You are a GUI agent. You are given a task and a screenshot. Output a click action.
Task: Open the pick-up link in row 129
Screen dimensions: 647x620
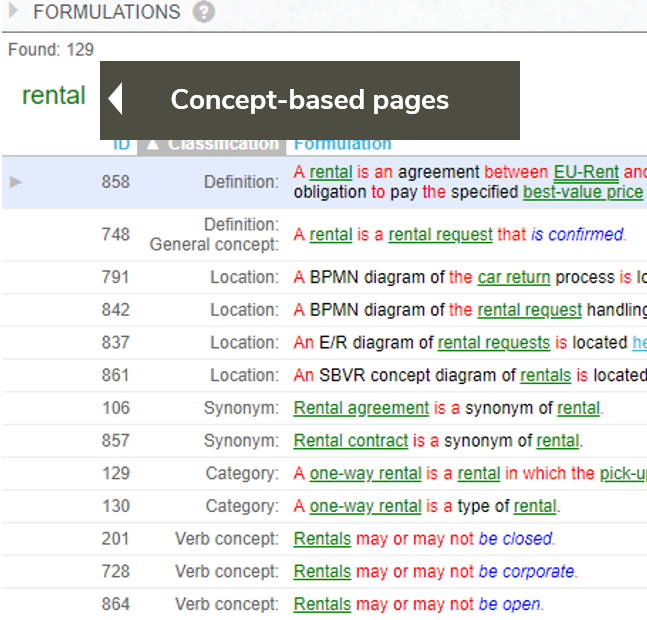point(622,473)
